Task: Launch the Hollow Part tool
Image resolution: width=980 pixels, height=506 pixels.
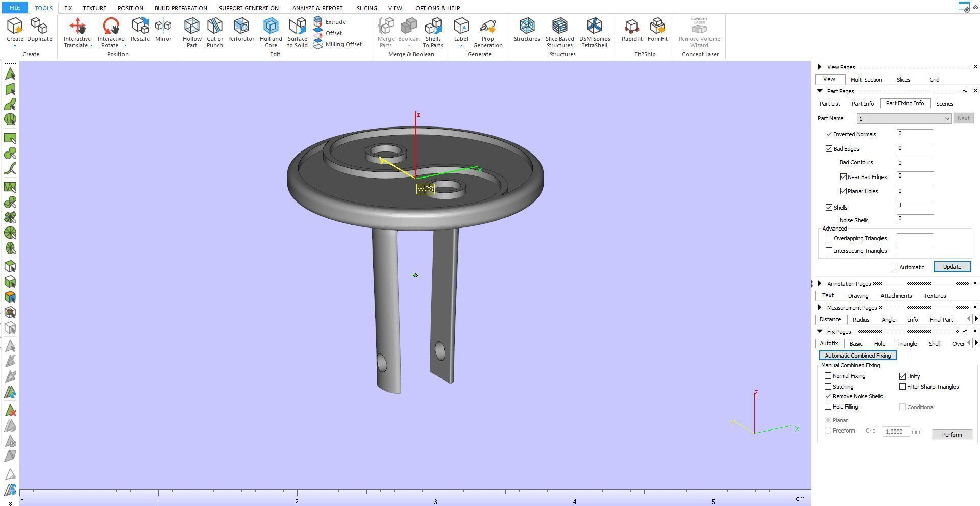Action: click(x=192, y=33)
